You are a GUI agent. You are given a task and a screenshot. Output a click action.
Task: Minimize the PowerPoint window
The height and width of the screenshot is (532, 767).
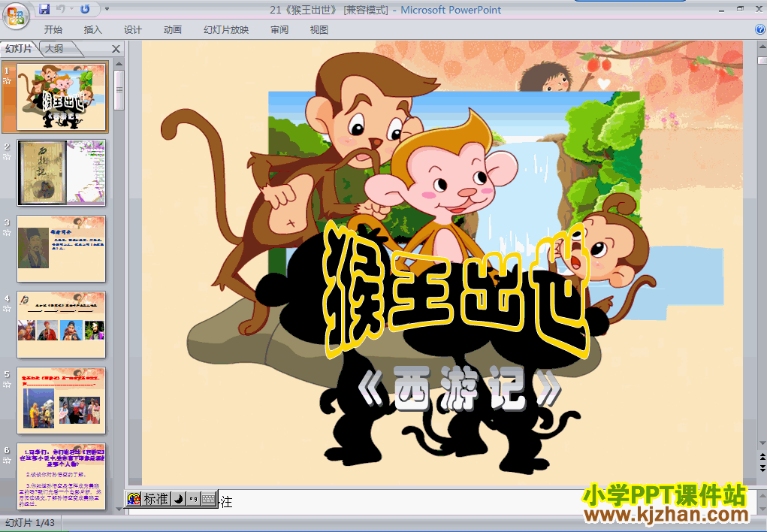(x=721, y=9)
